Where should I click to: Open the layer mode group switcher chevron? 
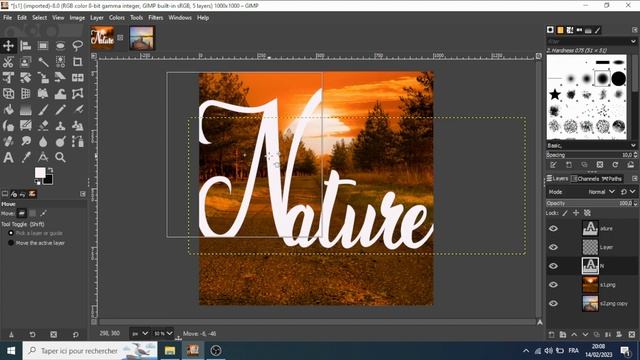pyautogui.click(x=632, y=191)
